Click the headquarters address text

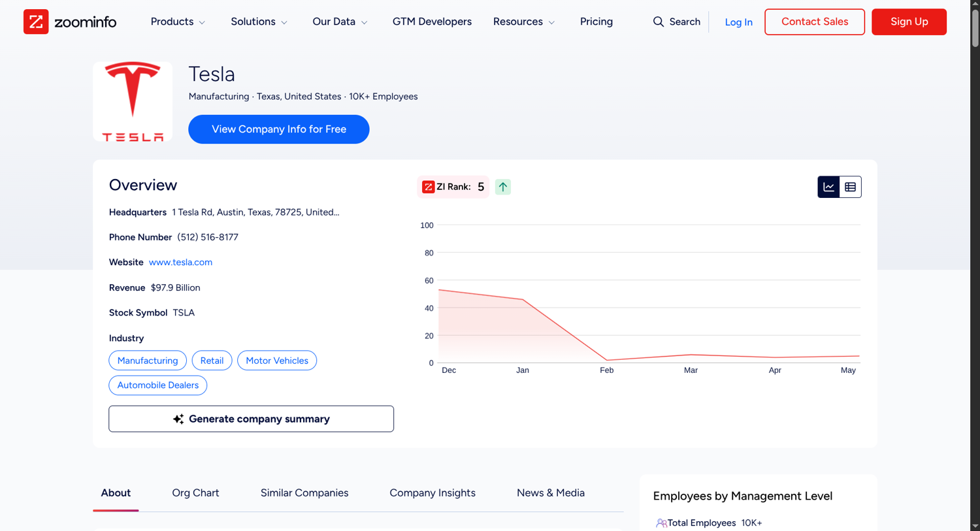[x=255, y=212]
